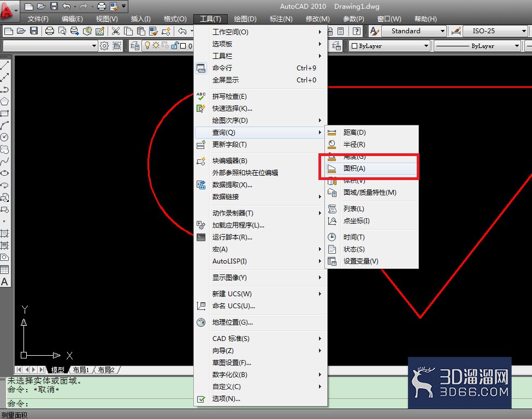Expand the 绘图次序(D) submenu
This screenshot has width=532, height=419.
261,121
